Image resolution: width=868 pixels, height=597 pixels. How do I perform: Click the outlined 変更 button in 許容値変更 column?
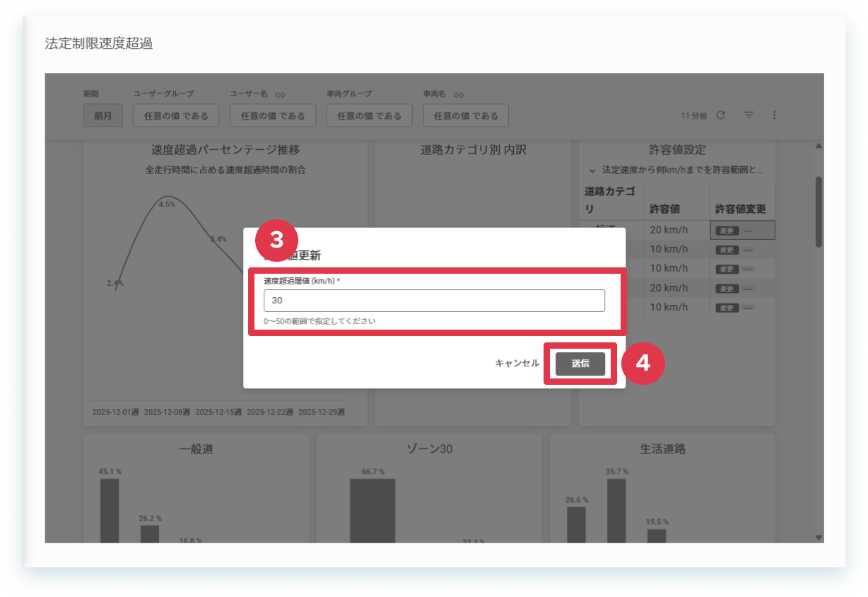(x=727, y=231)
